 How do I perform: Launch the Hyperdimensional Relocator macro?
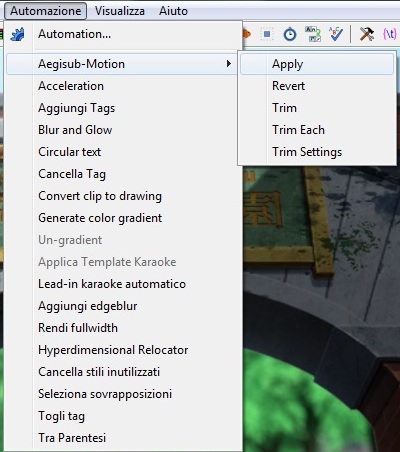[124, 350]
